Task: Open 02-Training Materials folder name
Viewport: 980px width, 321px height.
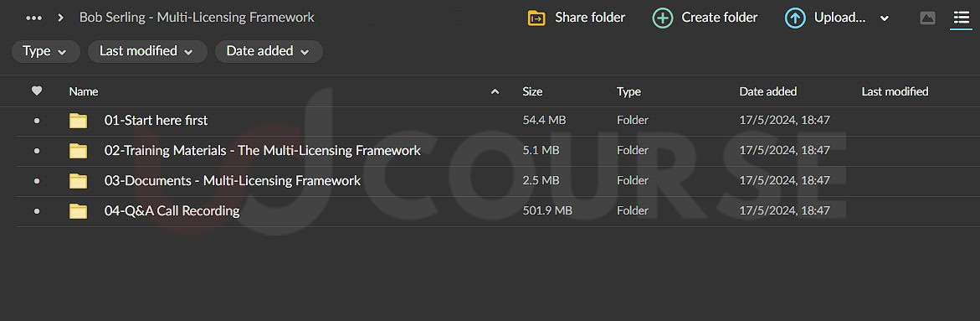Action: tap(263, 151)
